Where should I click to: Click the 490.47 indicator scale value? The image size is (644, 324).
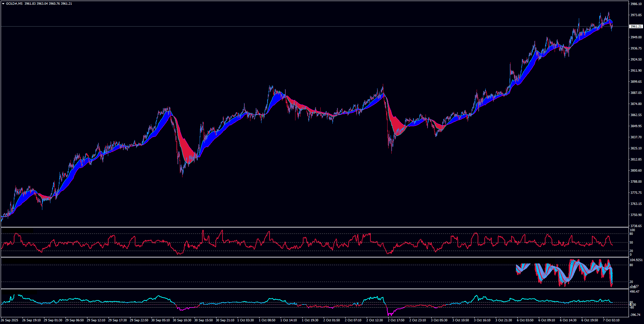635,292
